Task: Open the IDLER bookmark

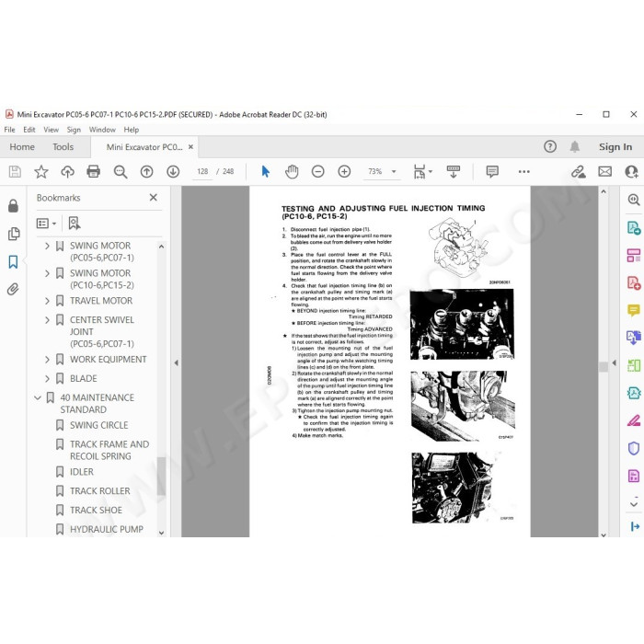Action: pos(82,472)
